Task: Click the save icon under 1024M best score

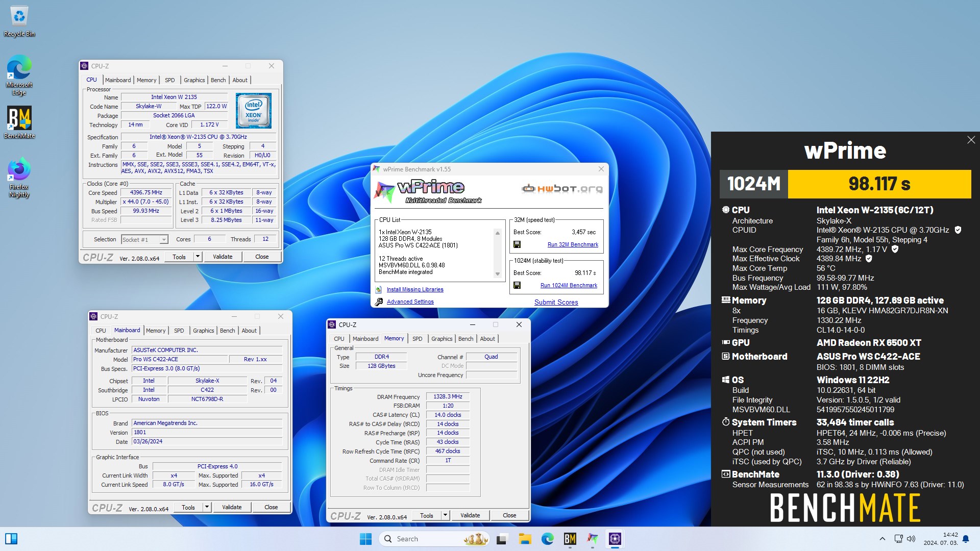Action: click(x=517, y=285)
